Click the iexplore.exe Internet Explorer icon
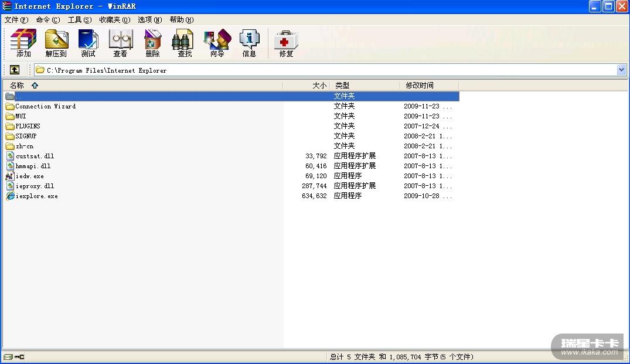630x364 pixels. pos(10,196)
